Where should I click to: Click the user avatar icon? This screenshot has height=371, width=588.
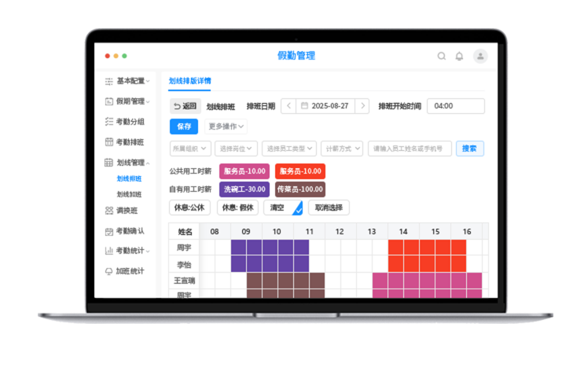[480, 56]
